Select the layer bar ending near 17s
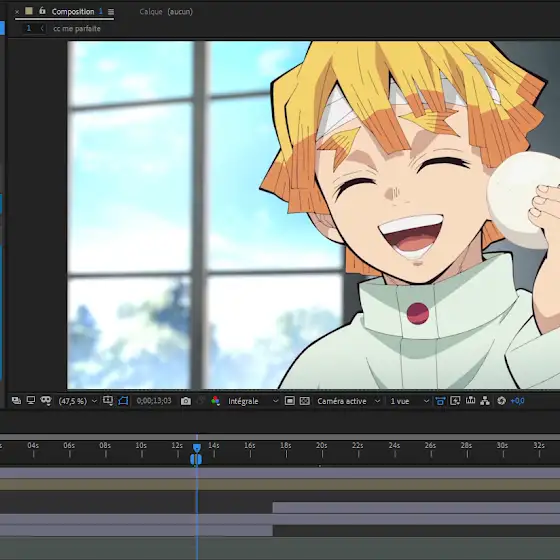 click(x=136, y=530)
